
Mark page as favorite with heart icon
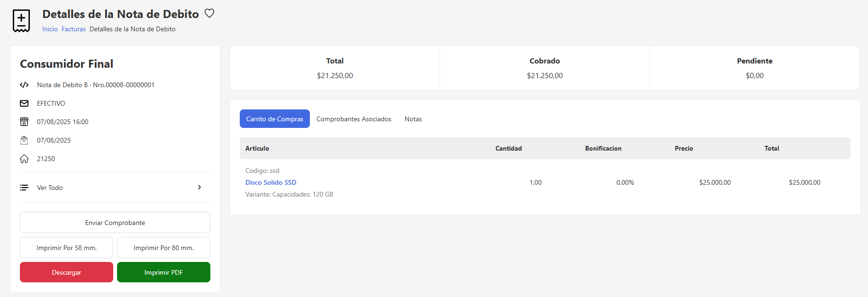[209, 14]
